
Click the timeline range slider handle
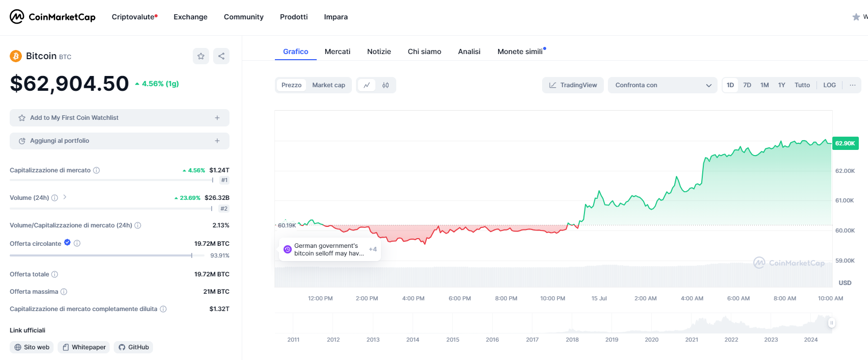(x=831, y=323)
